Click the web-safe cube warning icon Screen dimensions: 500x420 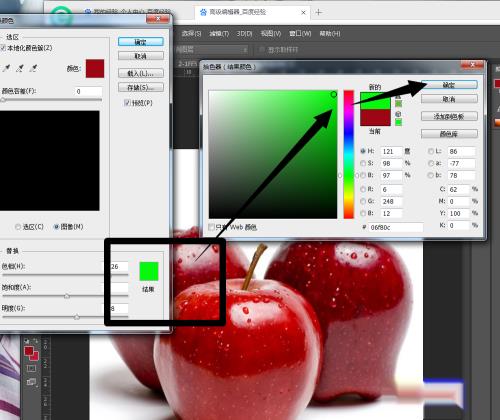[398, 114]
